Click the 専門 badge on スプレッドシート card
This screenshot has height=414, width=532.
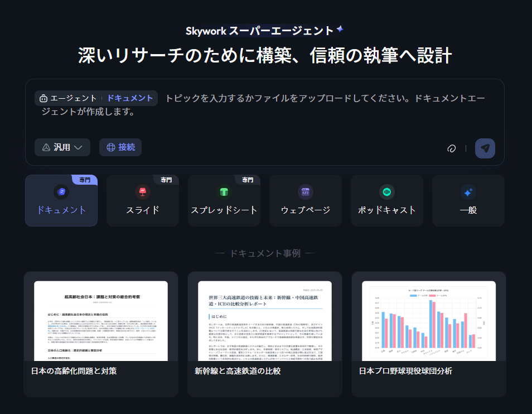248,180
